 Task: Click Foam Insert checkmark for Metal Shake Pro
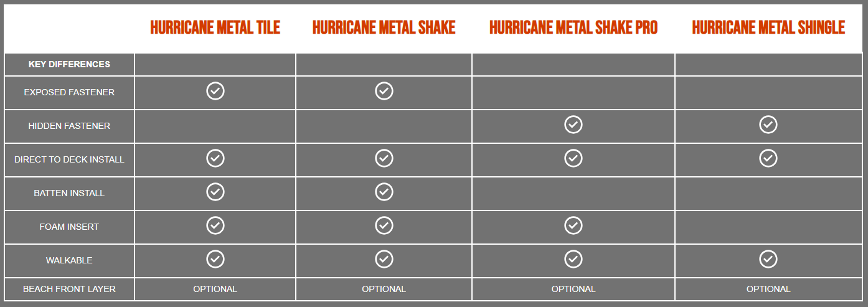(573, 225)
